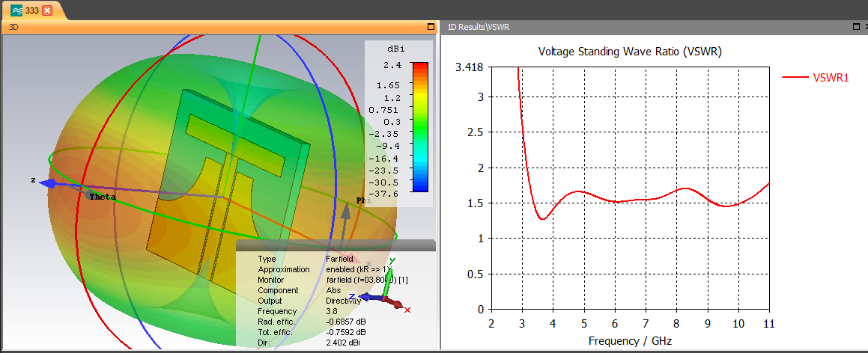
Task: Click the CST project icon on 333 tab
Action: coord(16,10)
